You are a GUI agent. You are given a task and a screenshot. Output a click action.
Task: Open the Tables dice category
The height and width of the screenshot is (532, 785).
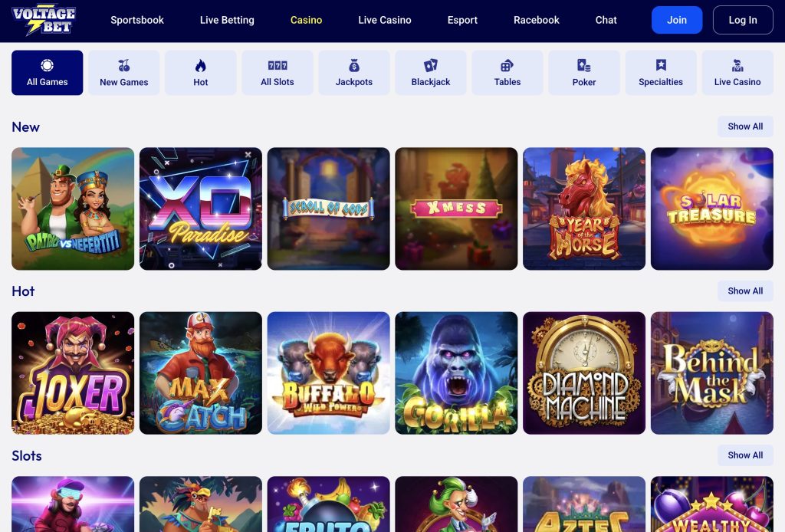click(x=507, y=73)
